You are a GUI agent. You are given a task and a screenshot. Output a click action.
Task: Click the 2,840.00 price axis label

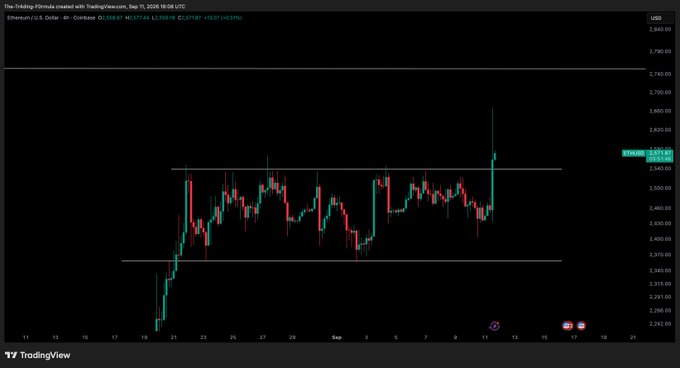tap(660, 29)
